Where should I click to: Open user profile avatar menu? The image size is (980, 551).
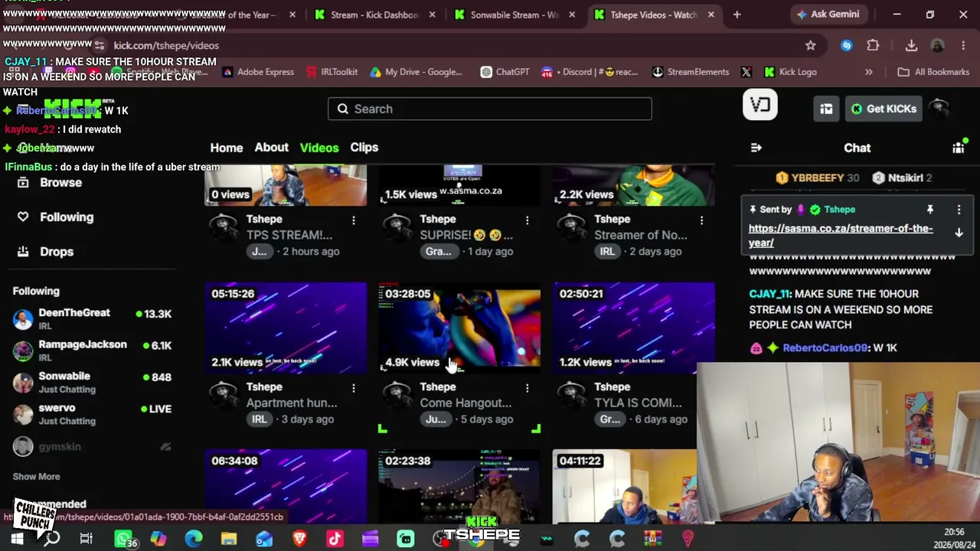tap(939, 109)
